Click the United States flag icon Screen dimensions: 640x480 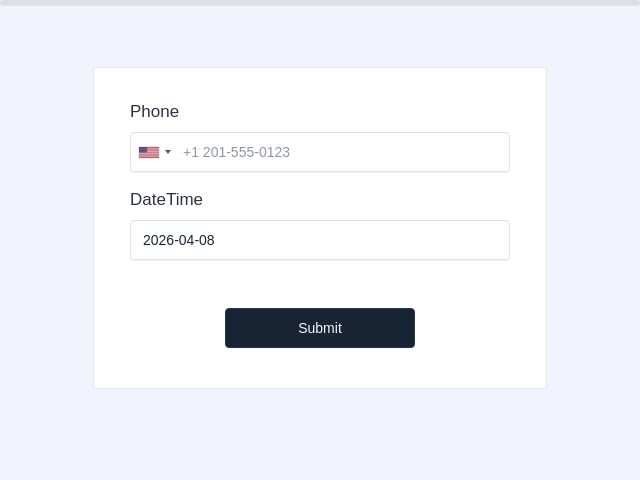click(x=149, y=152)
